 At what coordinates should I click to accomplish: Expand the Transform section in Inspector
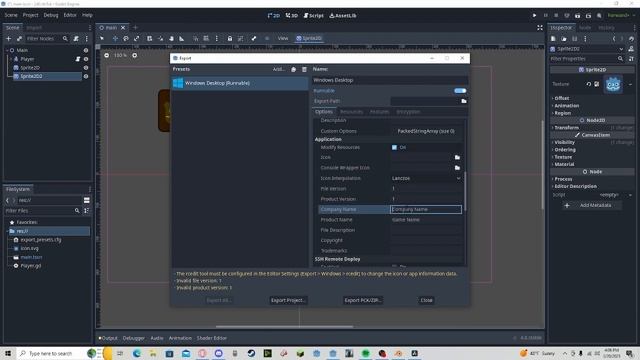pyautogui.click(x=566, y=128)
